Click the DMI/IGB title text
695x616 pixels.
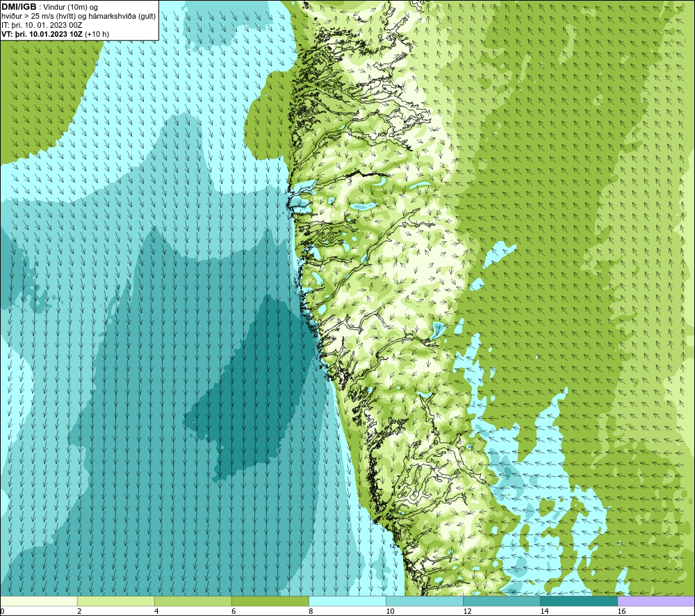(19, 7)
